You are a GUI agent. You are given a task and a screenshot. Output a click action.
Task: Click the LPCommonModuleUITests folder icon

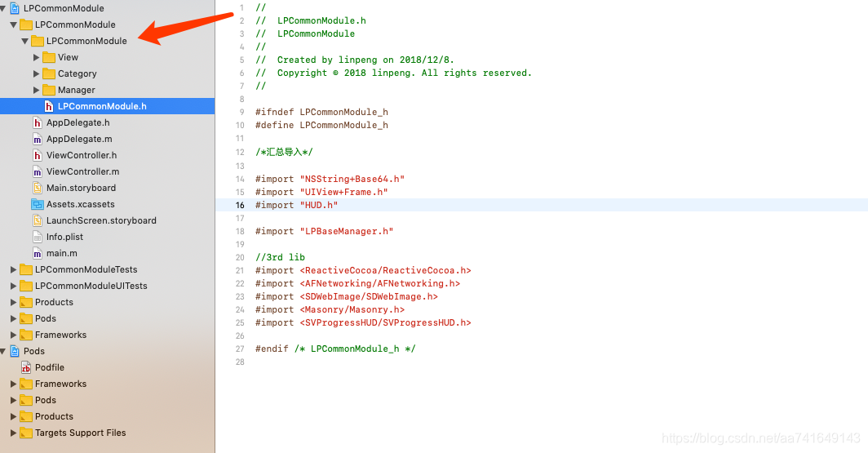(26, 286)
